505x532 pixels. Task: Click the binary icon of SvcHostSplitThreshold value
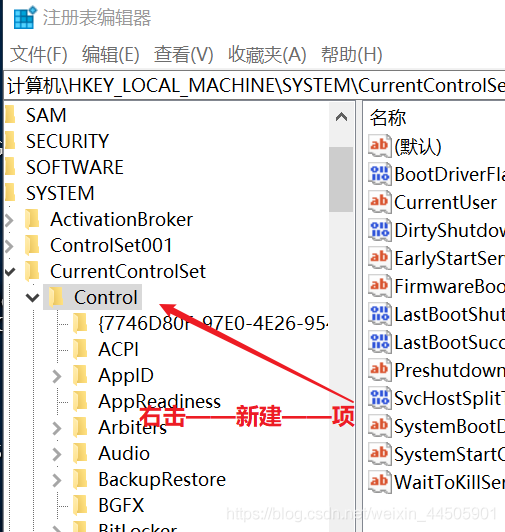tap(379, 398)
